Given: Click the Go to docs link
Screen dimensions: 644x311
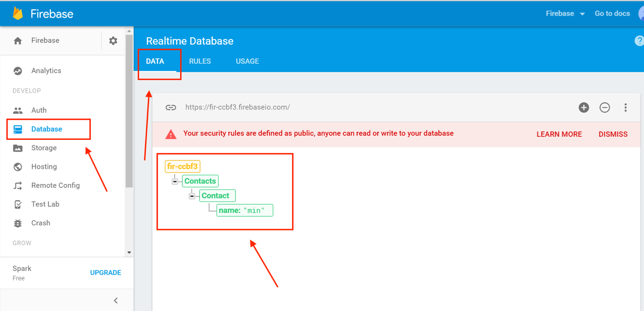Looking at the screenshot, I should [612, 14].
